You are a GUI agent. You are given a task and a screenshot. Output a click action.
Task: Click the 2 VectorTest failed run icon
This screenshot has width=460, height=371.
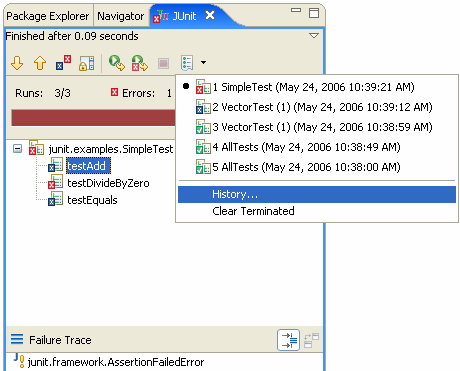203,106
